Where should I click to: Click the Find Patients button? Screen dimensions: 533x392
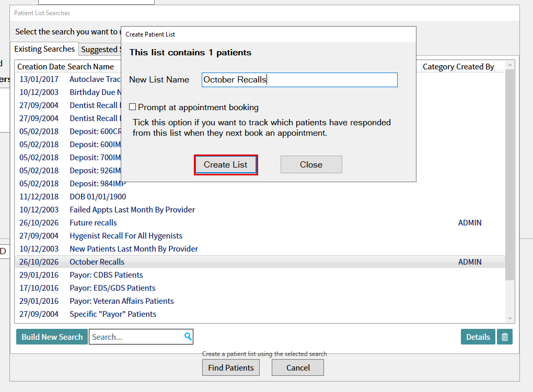pos(231,367)
